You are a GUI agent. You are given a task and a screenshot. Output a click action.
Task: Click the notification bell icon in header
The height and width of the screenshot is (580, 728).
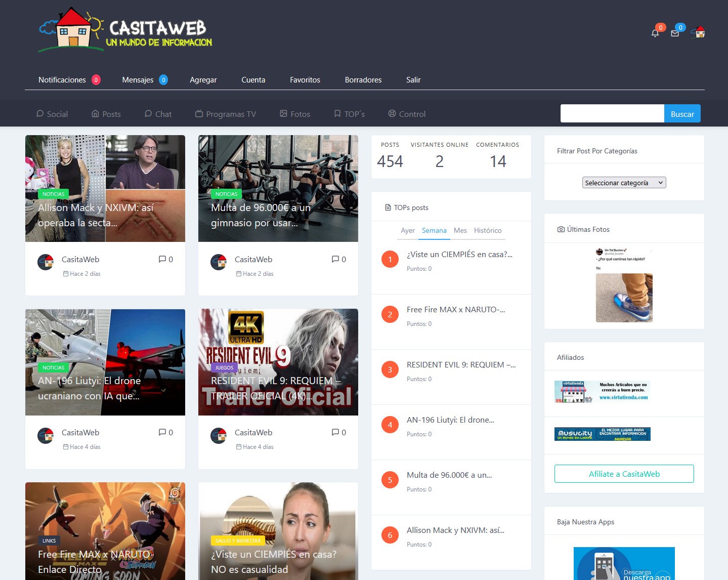click(x=655, y=33)
